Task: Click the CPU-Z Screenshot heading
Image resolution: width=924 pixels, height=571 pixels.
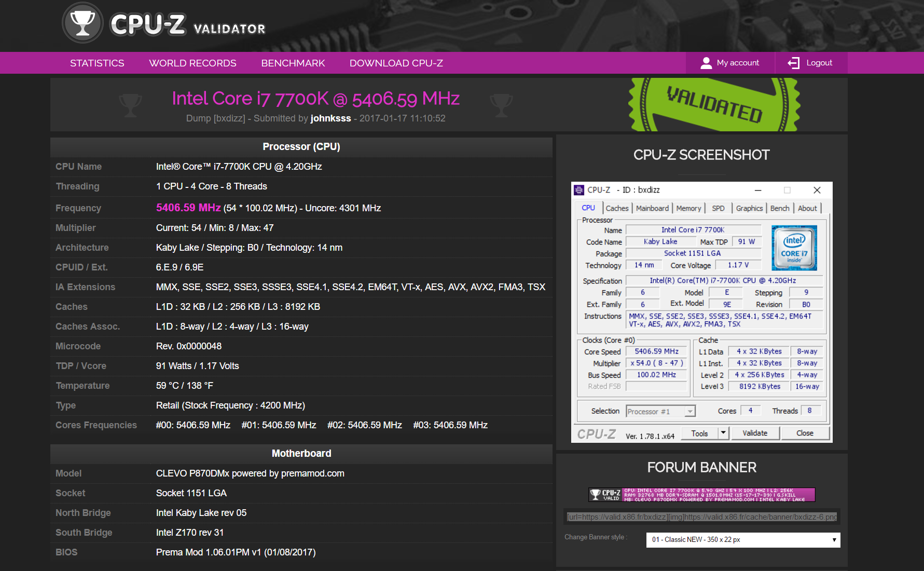Action: coord(701,155)
